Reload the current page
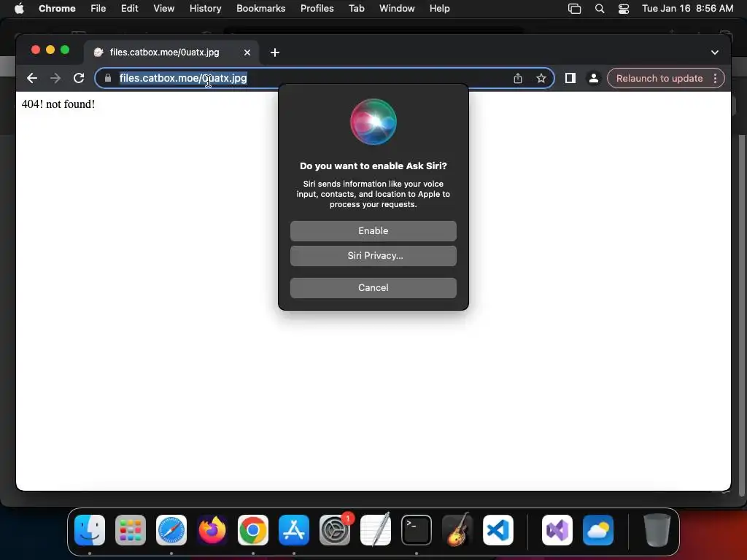Screen dimensions: 747x560 click(79, 78)
